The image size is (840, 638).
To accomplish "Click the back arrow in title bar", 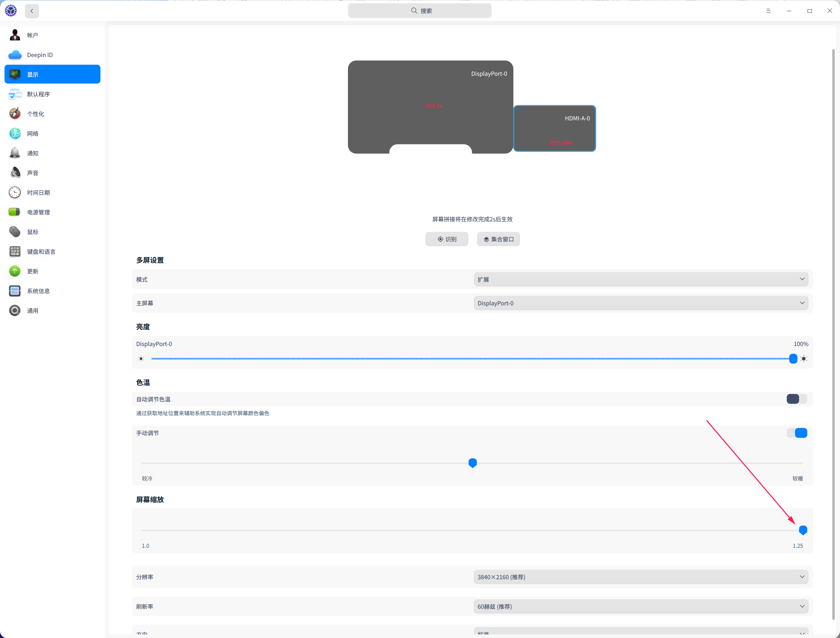I will click(32, 10).
